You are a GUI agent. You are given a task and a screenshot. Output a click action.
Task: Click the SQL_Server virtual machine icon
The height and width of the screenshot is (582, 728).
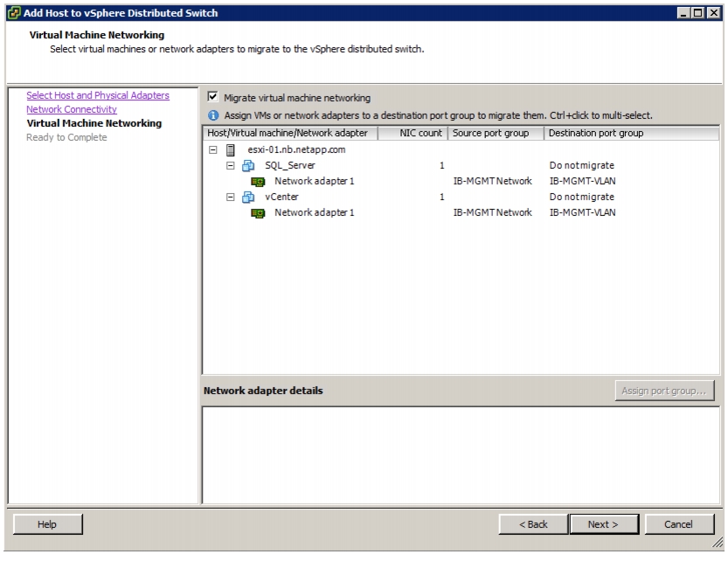(x=248, y=166)
